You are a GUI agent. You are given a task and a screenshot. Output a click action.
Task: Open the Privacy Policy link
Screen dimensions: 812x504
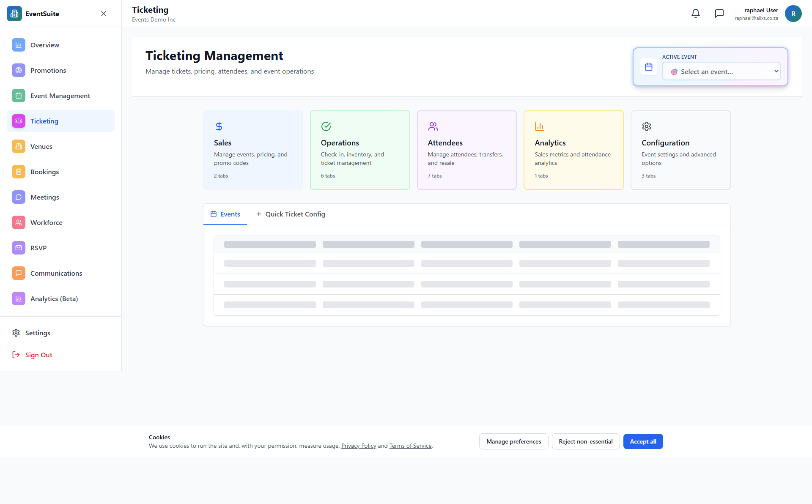[x=358, y=445]
